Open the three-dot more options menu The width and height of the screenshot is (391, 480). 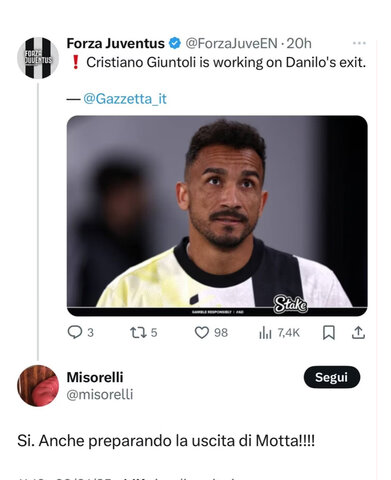(359, 43)
